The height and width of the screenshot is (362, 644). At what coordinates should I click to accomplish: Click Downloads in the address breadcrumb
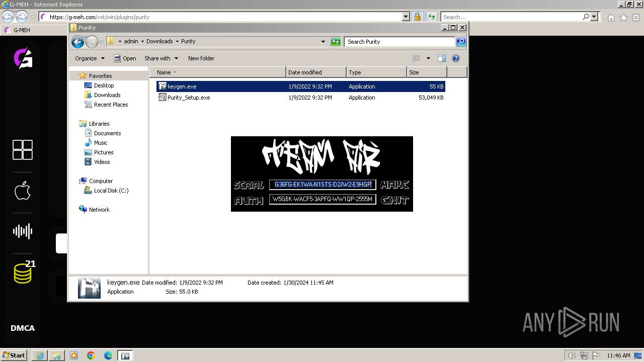click(x=159, y=42)
